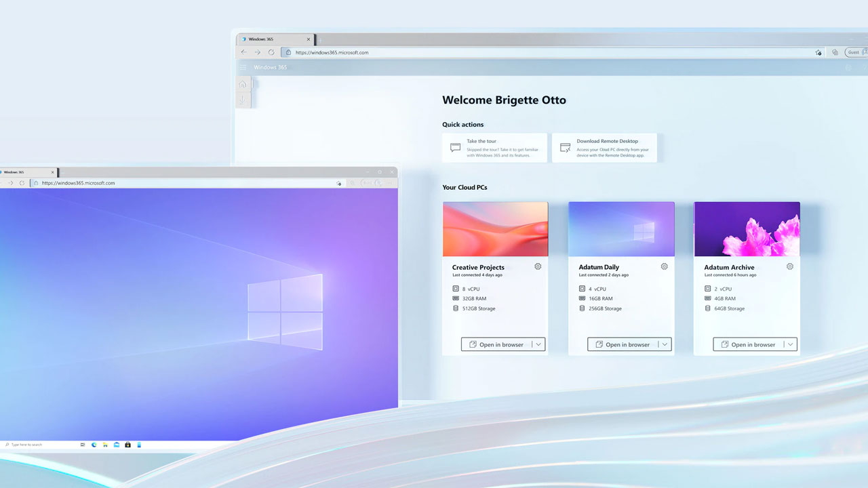
Task: Open Adatum Daily in browser
Action: point(623,344)
